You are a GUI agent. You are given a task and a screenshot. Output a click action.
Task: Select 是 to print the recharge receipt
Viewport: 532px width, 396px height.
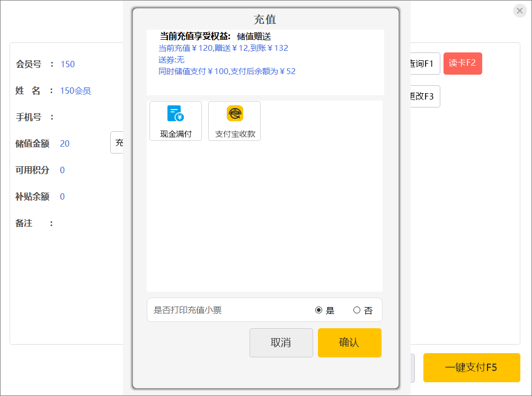319,310
